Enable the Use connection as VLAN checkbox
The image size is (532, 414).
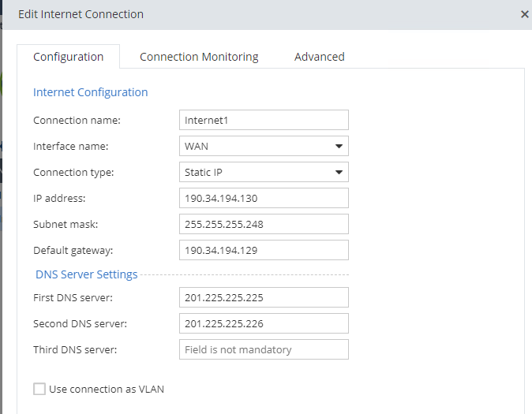(39, 389)
